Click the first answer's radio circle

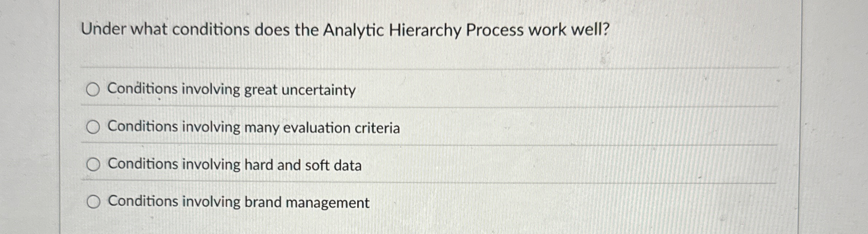[x=93, y=89]
